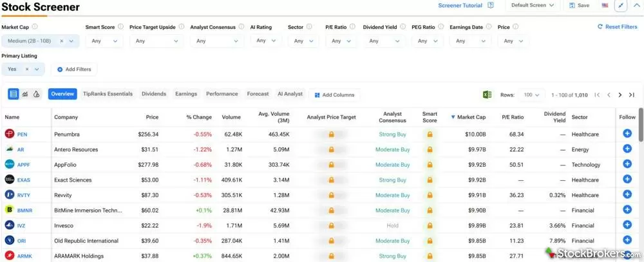Click Reset Filters link
This screenshot has width=644, height=262.
[x=618, y=26]
